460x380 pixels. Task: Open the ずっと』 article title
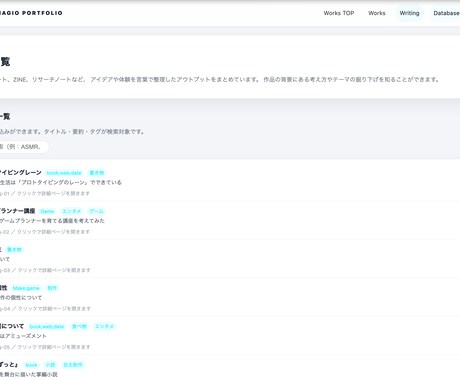coord(9,364)
